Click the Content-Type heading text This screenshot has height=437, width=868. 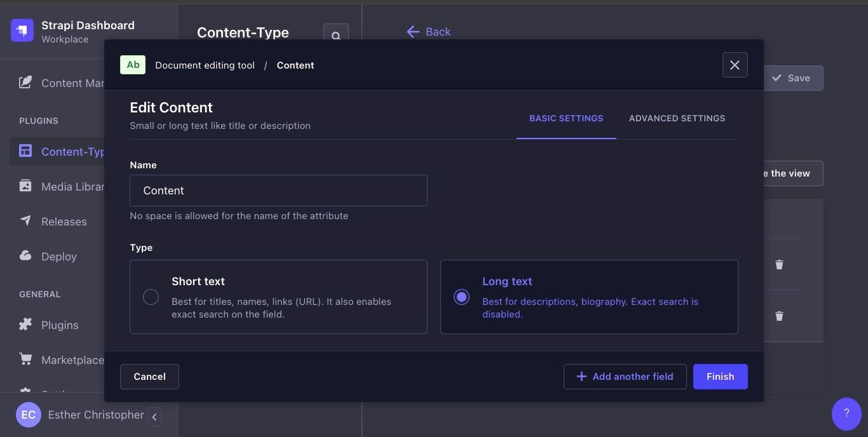243,32
